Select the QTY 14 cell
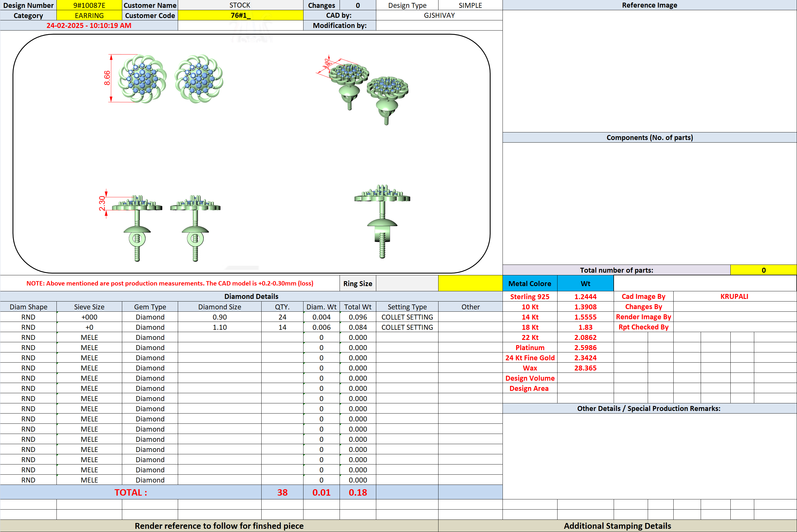Viewport: 797px width, 532px height. pyautogui.click(x=282, y=327)
